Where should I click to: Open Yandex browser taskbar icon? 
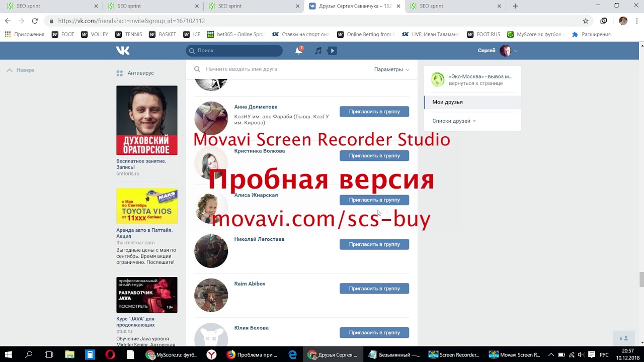point(212,354)
